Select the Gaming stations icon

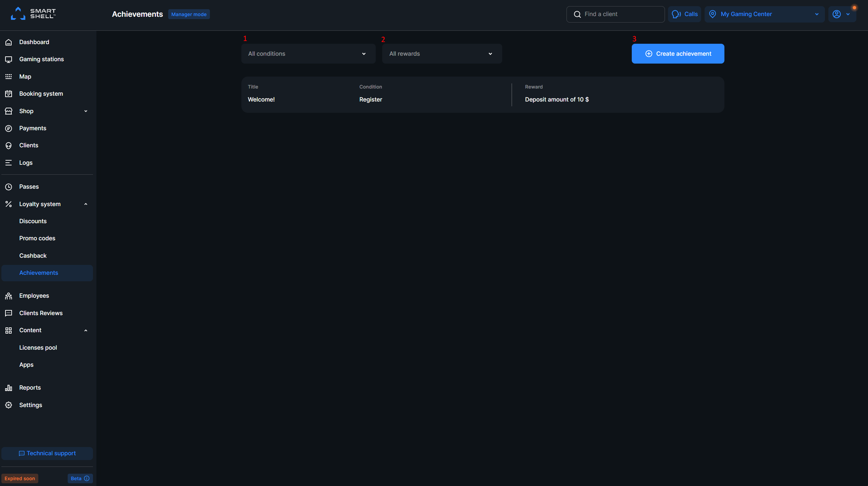(x=9, y=59)
